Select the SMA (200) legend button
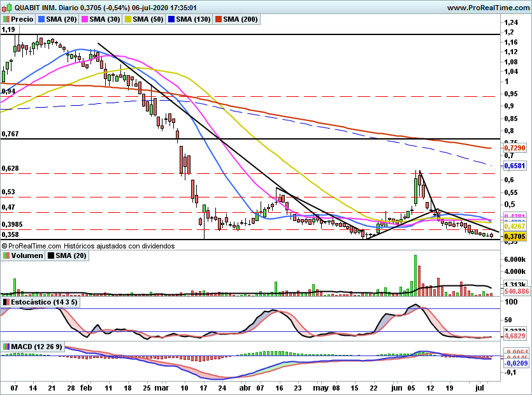Screen dimensions: 532x395 point(236,19)
